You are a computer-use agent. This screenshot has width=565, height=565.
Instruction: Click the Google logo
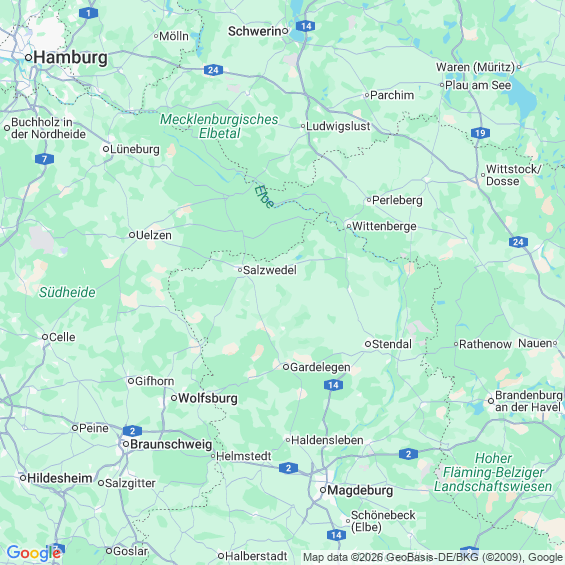tap(34, 553)
